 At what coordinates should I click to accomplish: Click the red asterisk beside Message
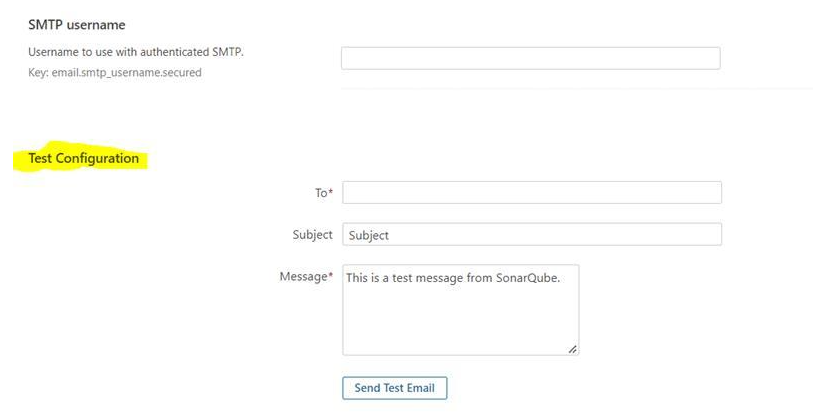coord(331,275)
